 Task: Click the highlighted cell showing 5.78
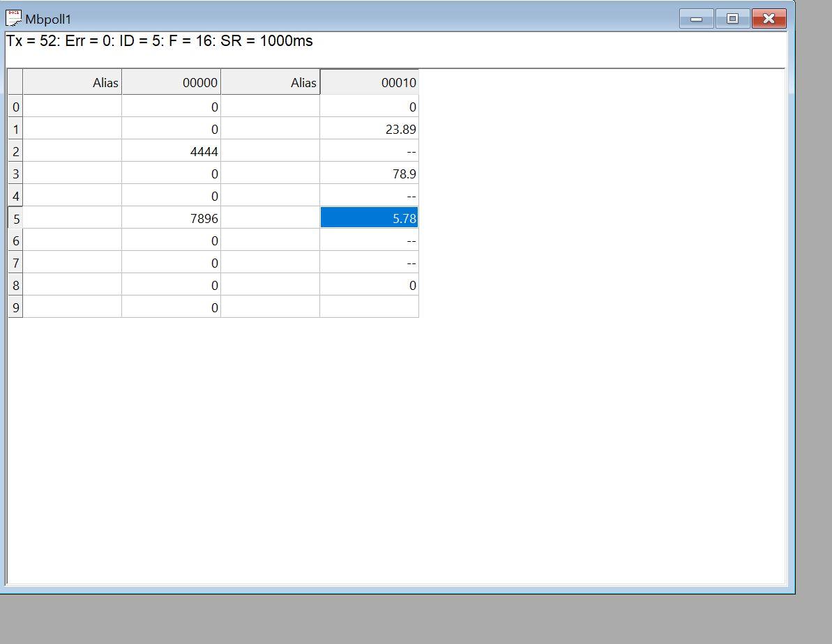369,218
